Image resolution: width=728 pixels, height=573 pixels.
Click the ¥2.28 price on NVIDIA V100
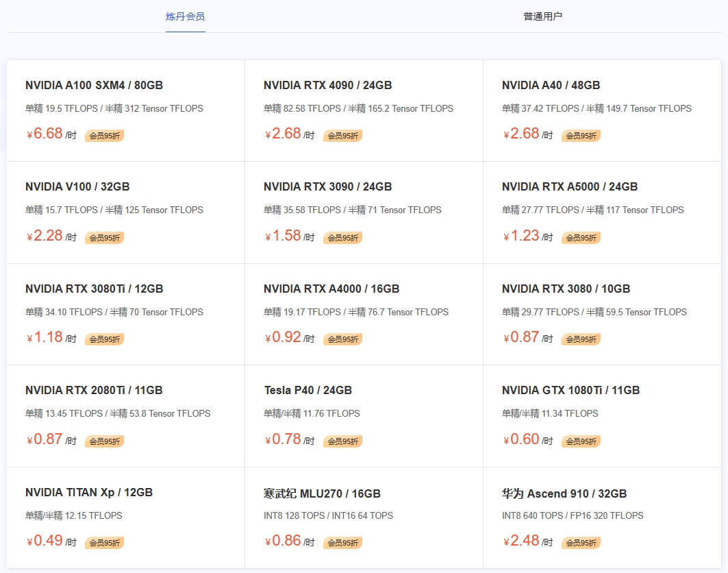pyautogui.click(x=45, y=236)
